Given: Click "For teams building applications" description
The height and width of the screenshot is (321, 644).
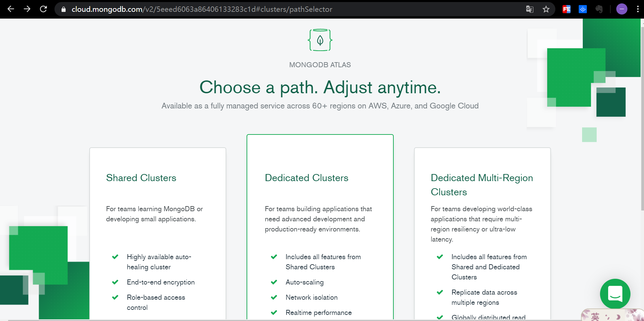Looking at the screenshot, I should [x=318, y=219].
